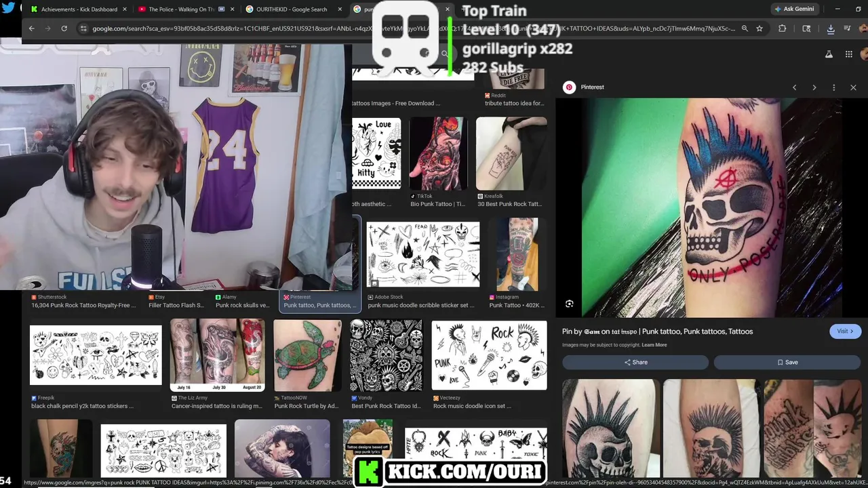Open the 'Pin by Sam on tat inspo' title
Screen dimensions: 868x488
click(x=657, y=331)
